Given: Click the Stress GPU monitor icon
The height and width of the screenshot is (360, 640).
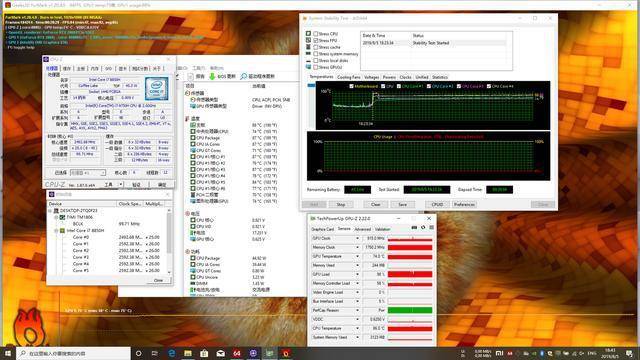Looking at the screenshot, I should (x=309, y=67).
